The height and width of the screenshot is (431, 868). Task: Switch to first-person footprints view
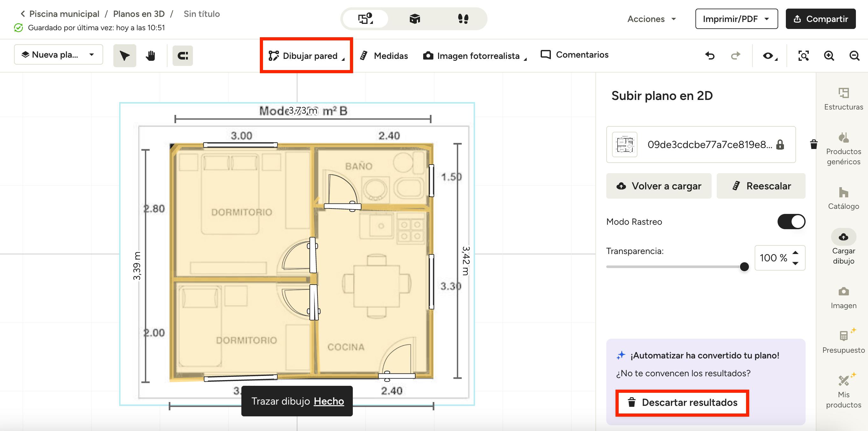click(463, 19)
